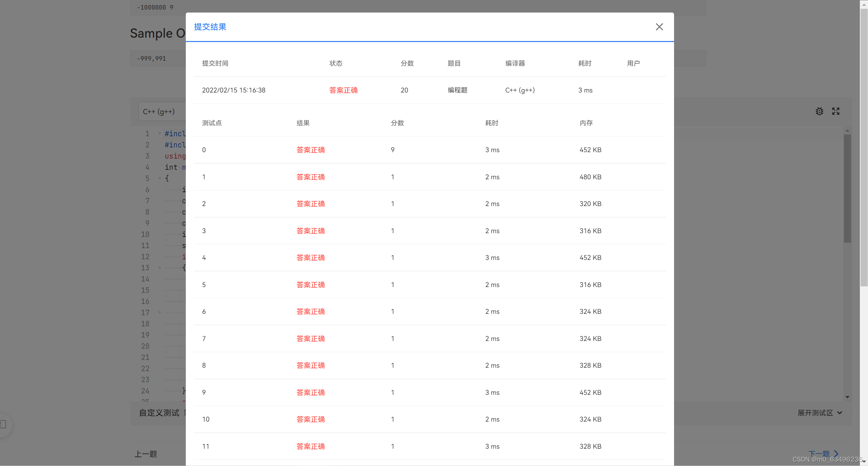The height and width of the screenshot is (466, 868).
Task: Toggle fullscreen editor with the expand-arrows icon
Action: (x=836, y=111)
